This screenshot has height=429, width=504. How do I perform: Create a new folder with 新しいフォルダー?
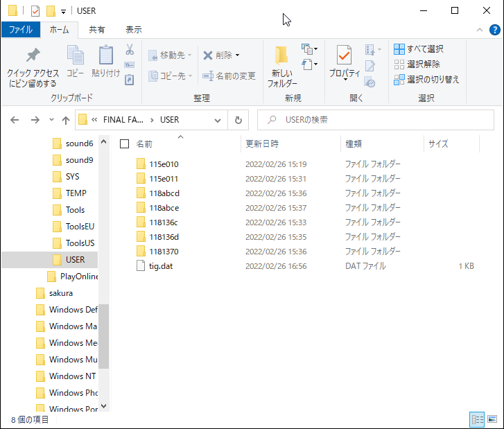tap(282, 67)
